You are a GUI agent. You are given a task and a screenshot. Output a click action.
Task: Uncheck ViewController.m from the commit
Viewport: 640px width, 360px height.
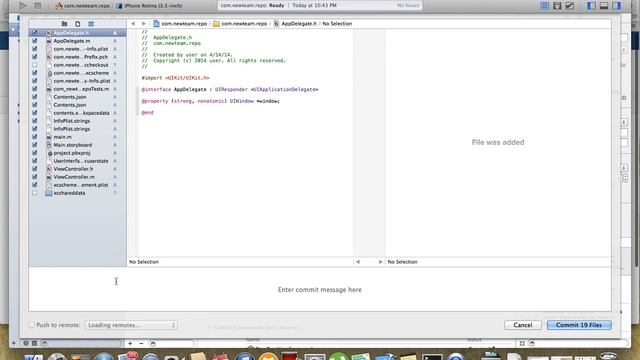pos(35,177)
